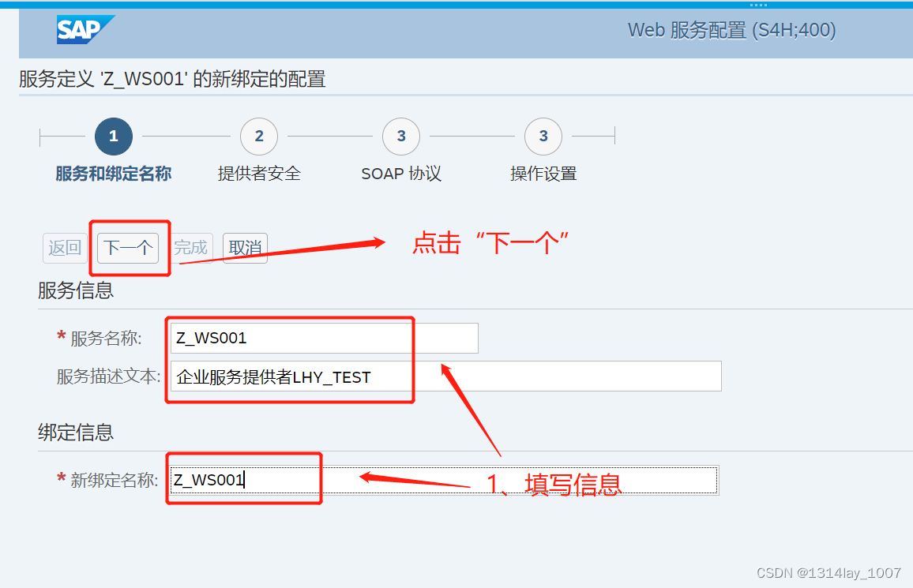Select the SOAP 协议 step circle
The image size is (913, 588).
point(401,136)
